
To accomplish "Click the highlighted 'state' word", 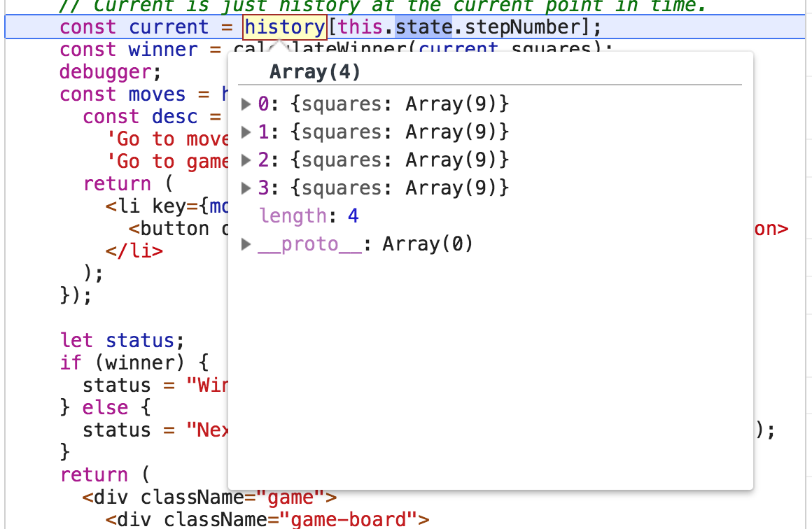I will click(424, 27).
